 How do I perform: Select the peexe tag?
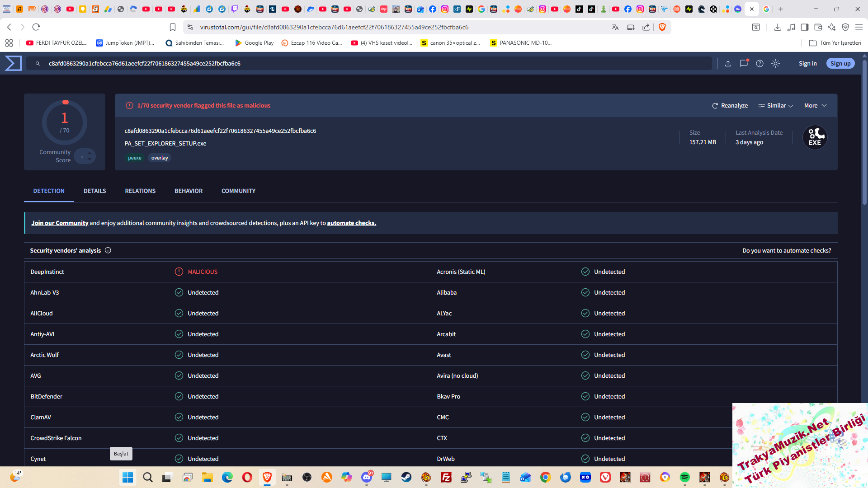coord(135,158)
